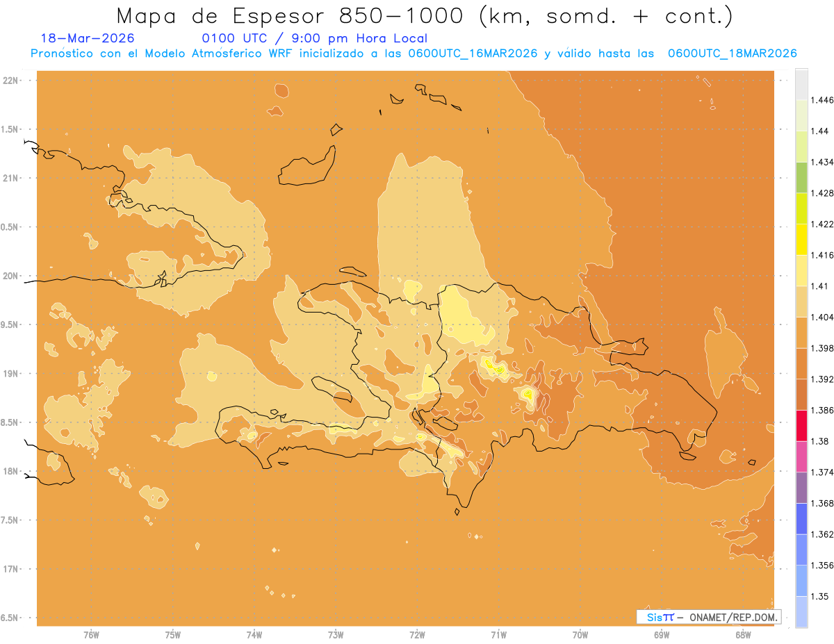The width and height of the screenshot is (834, 644).
Task: Click the '20N' latitude label
Action: coord(12,276)
